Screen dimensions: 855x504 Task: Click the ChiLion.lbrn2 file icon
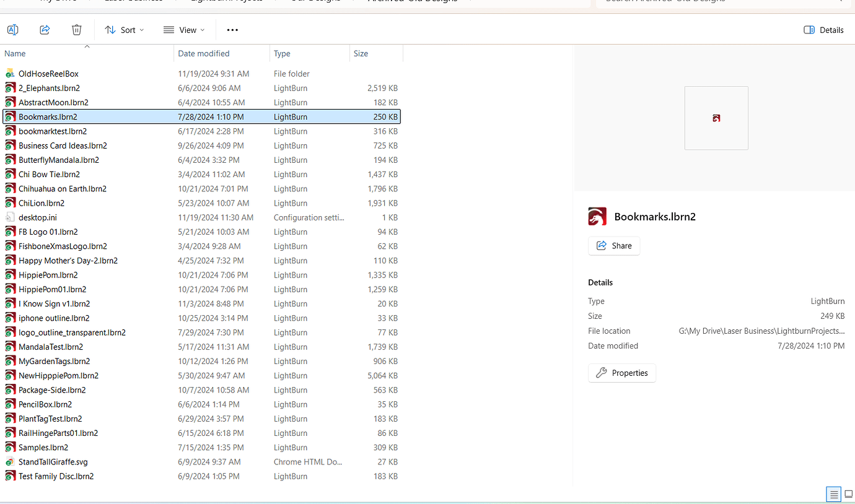pos(10,203)
